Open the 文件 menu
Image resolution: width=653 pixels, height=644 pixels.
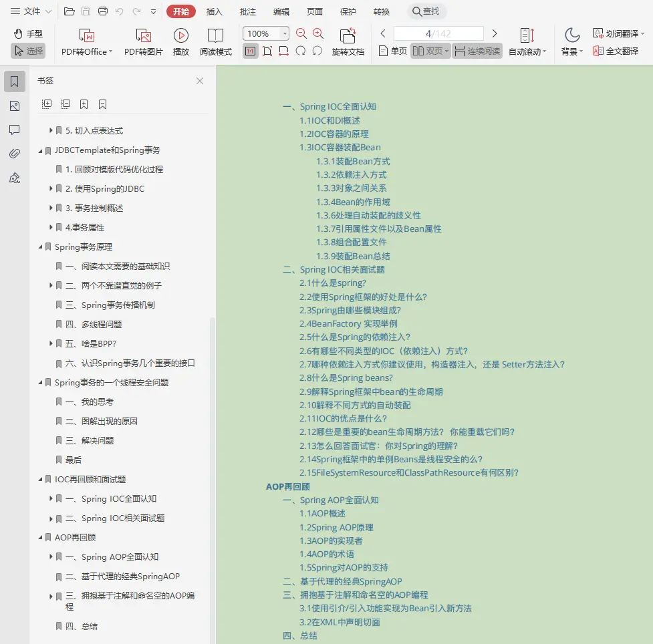click(31, 11)
